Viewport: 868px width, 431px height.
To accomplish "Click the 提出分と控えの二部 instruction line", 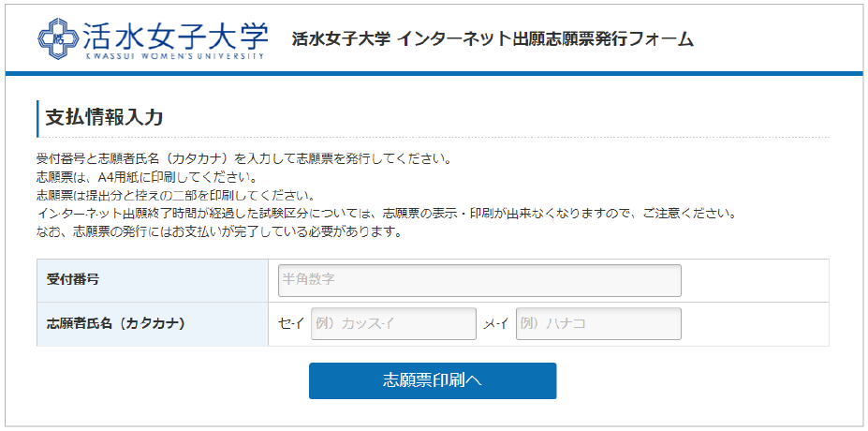I will point(174,195).
